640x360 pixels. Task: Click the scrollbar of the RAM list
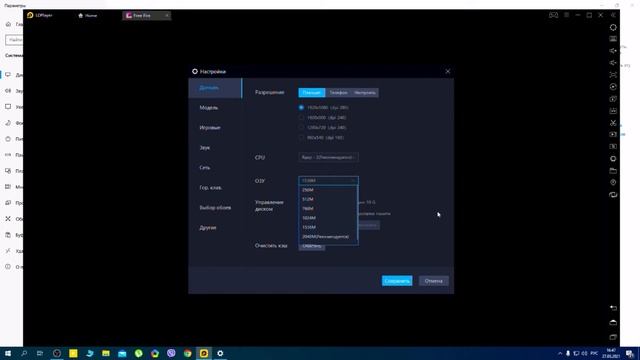[x=358, y=212]
